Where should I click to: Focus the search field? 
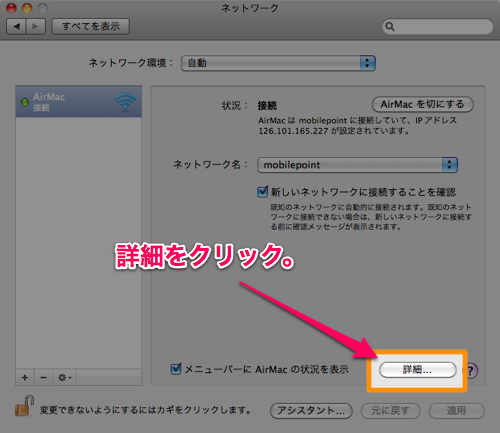[x=437, y=26]
